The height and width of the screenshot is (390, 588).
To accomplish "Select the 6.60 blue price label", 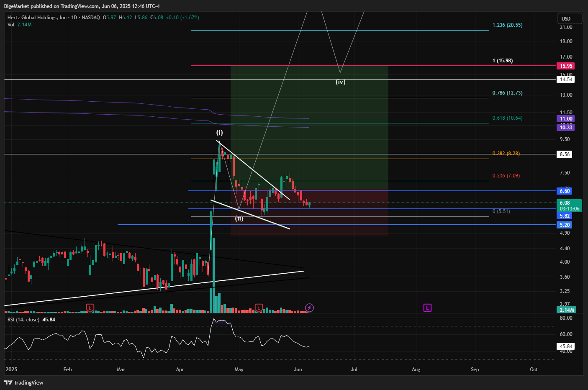I will click(565, 191).
